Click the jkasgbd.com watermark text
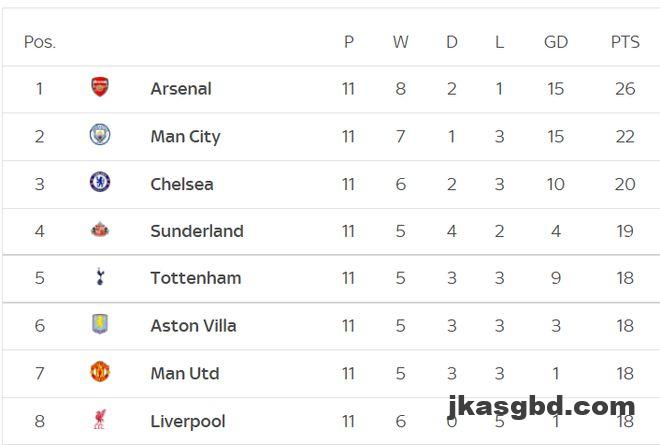 550,407
